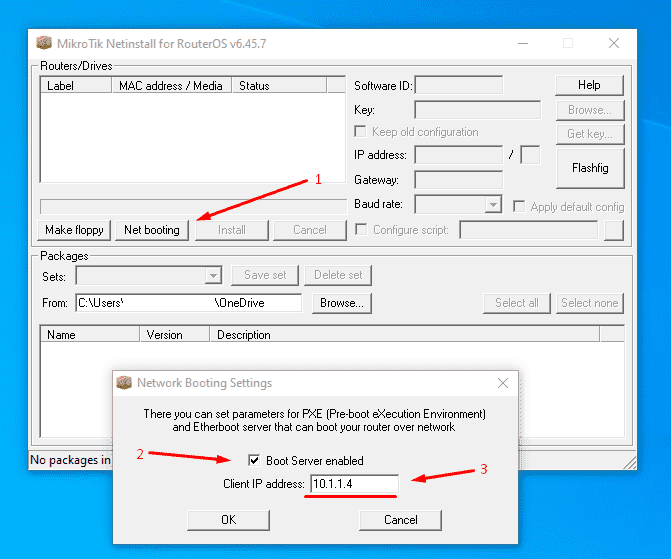
Task: Click the Client IP address field
Action: tap(354, 484)
